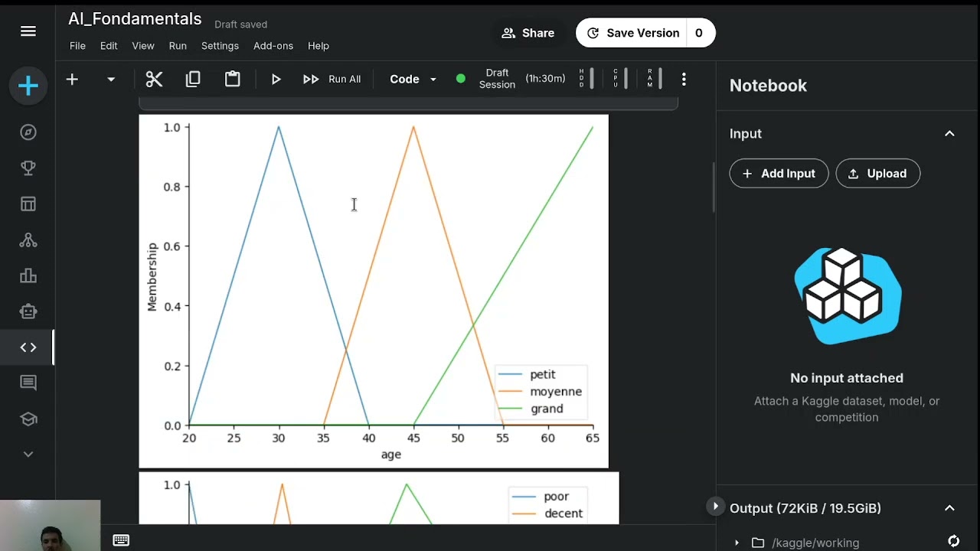The width and height of the screenshot is (980, 551).
Task: Open the Run menu
Action: (x=178, y=46)
